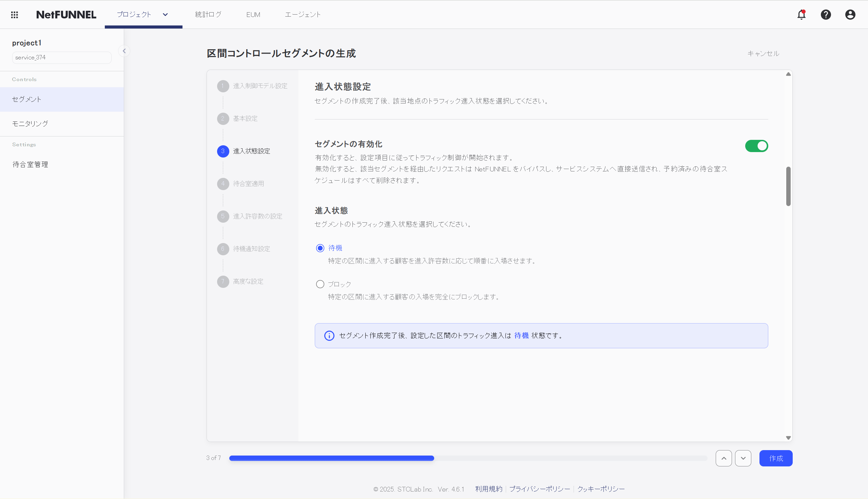Click the service_374 input field
This screenshot has width=868, height=499.
coord(62,57)
